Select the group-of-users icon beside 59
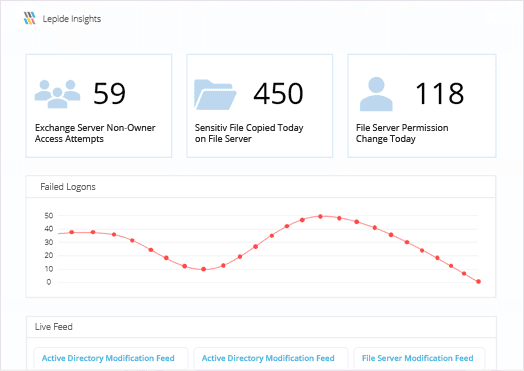 (x=57, y=94)
